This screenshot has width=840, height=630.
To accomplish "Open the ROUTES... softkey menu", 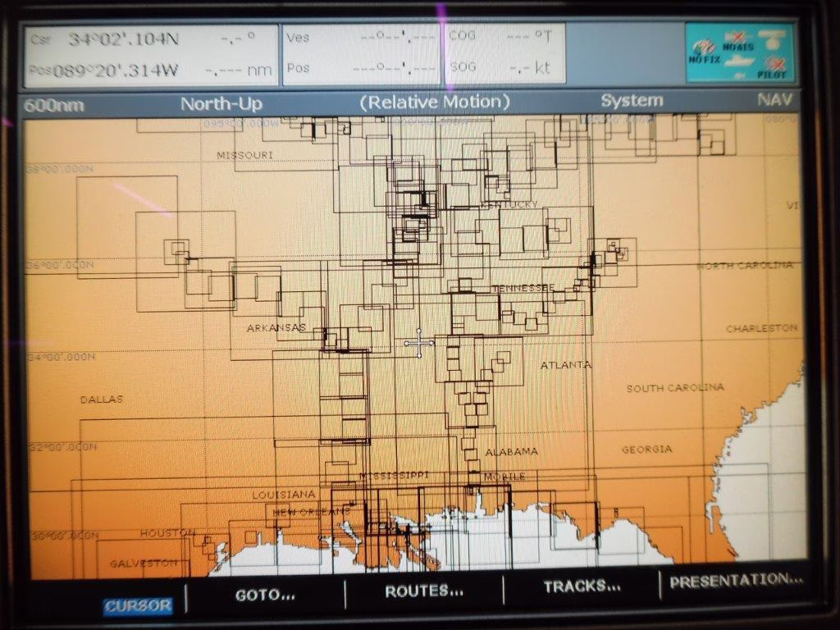I will coord(423,591).
